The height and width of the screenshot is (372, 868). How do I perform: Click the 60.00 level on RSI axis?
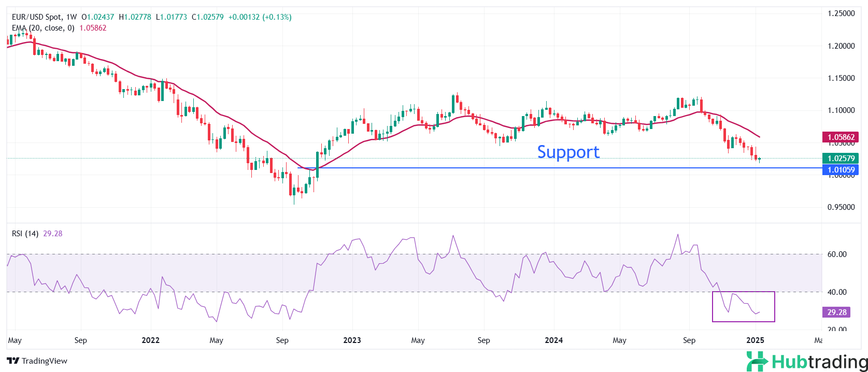pos(837,254)
